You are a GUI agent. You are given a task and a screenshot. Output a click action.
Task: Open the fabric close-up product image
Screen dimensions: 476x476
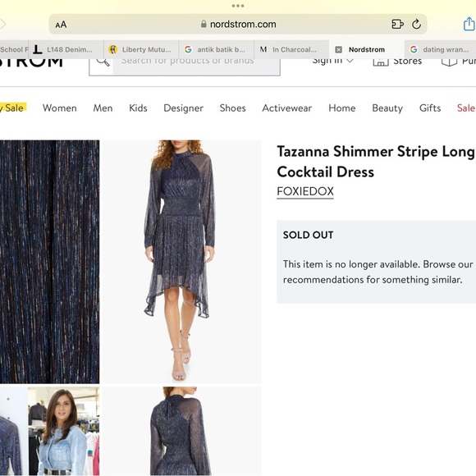click(x=49, y=262)
